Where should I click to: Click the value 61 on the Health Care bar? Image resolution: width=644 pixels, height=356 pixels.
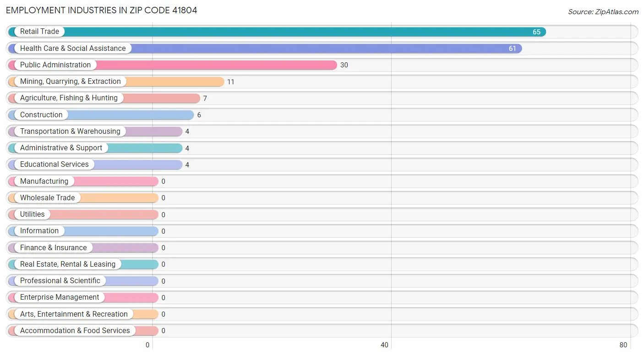pyautogui.click(x=512, y=49)
